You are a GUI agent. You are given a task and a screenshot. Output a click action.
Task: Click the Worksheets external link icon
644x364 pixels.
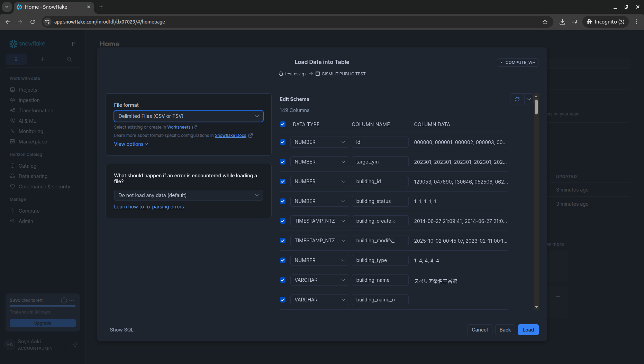(x=194, y=127)
